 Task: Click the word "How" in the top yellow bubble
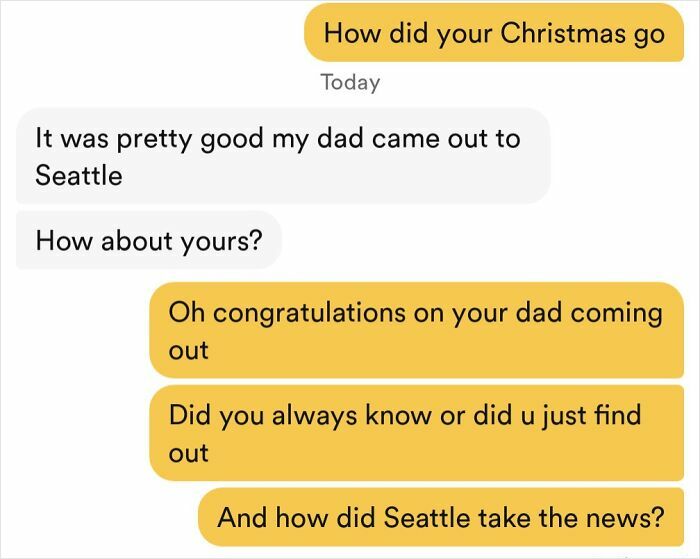347,33
